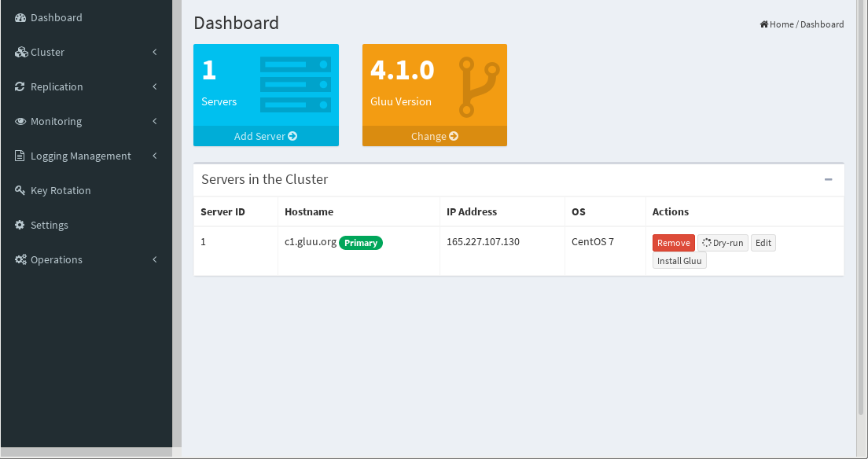Click the Install Gluu button
The height and width of the screenshot is (459, 868).
[x=679, y=260]
